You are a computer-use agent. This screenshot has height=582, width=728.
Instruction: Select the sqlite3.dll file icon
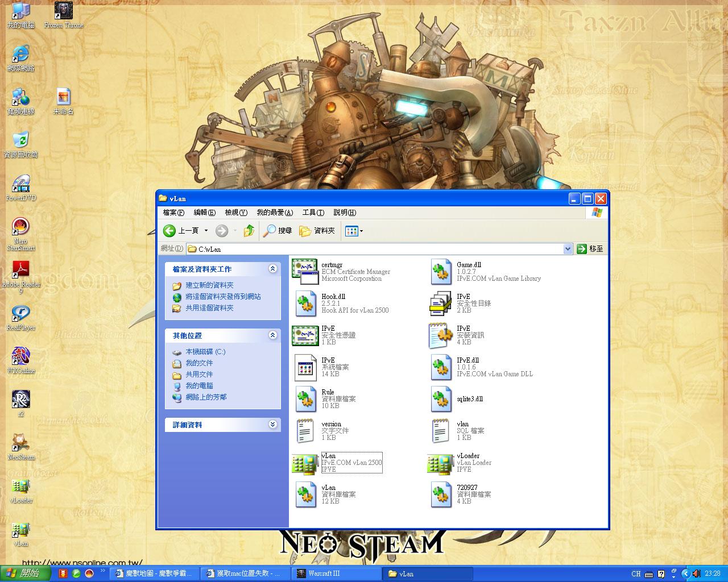tap(441, 399)
